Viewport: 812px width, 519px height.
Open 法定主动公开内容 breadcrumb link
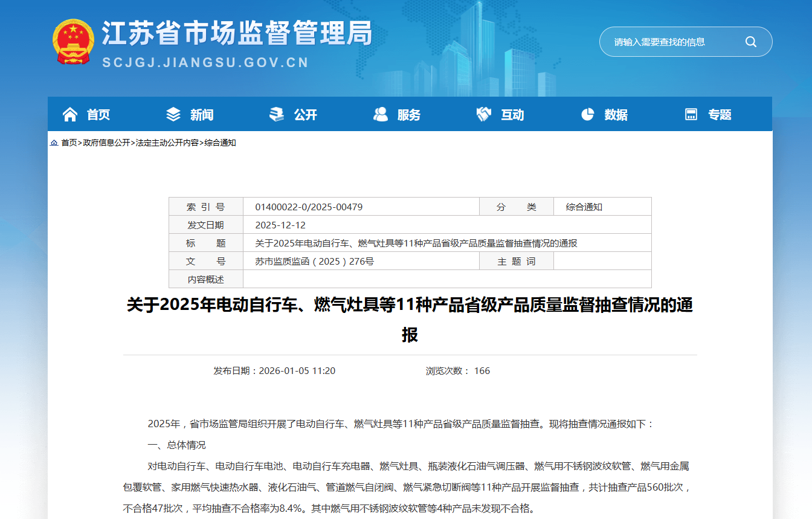tap(167, 143)
